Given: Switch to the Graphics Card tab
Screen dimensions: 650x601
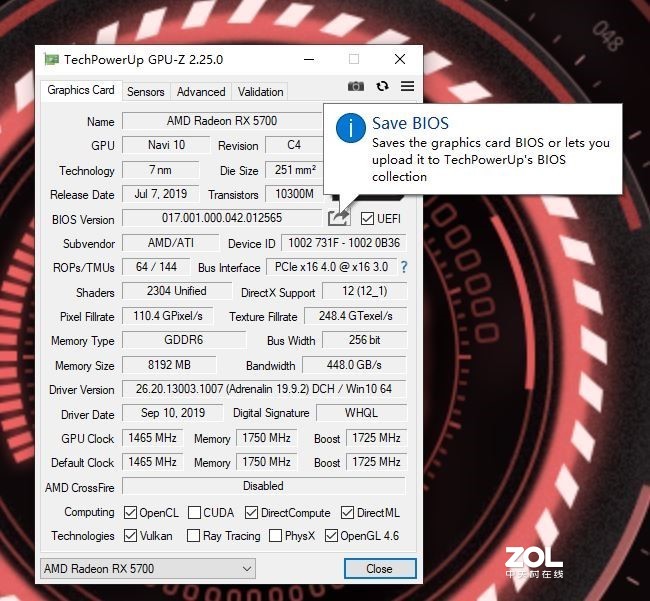Looking at the screenshot, I should point(81,90).
